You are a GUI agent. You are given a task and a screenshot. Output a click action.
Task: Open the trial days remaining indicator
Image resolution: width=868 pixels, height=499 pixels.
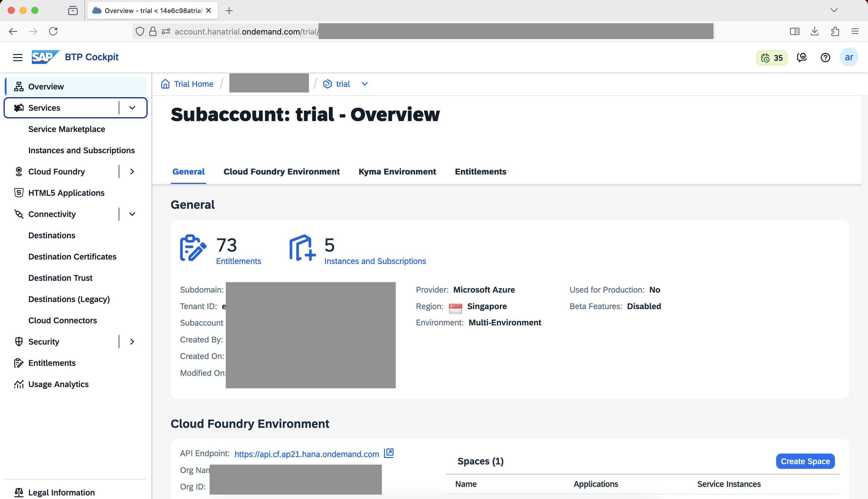point(771,58)
